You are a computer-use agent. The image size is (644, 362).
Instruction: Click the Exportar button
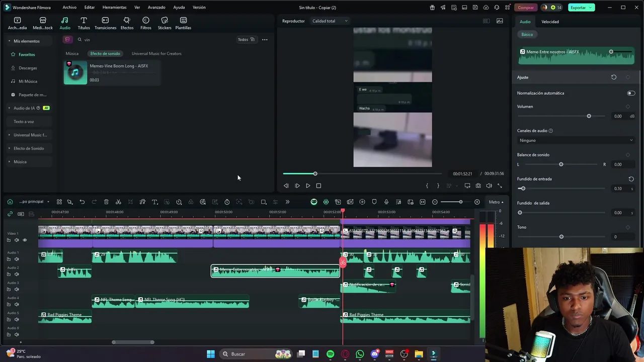click(x=581, y=8)
